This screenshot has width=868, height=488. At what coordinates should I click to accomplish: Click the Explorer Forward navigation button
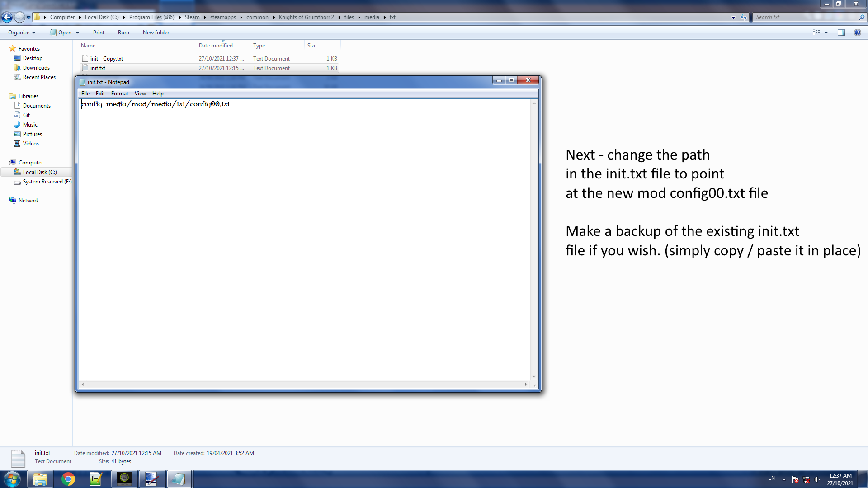[x=19, y=17]
